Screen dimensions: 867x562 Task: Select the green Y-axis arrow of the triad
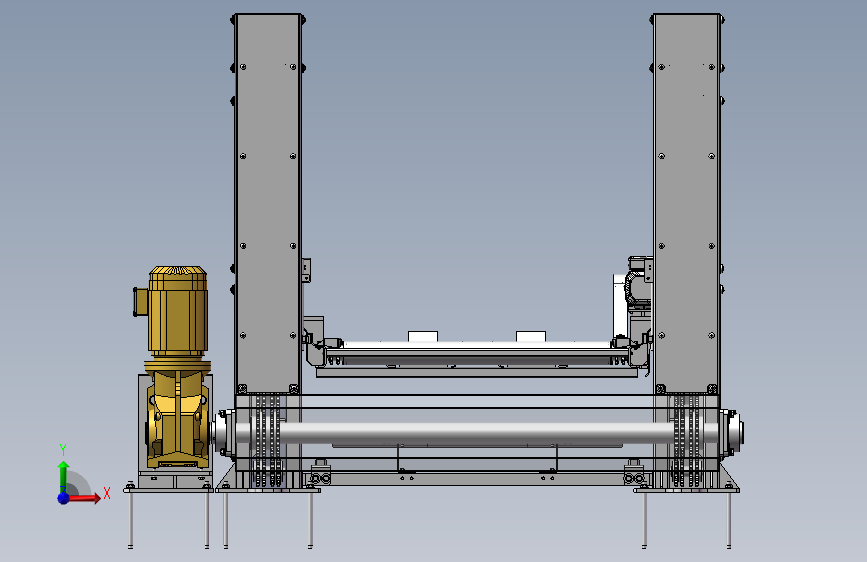pyautogui.click(x=64, y=476)
